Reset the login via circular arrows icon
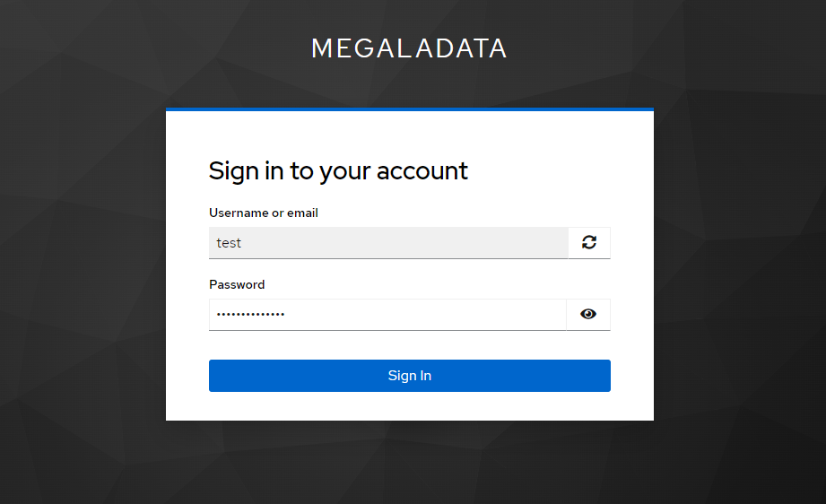Image resolution: width=826 pixels, height=504 pixels. [589, 242]
